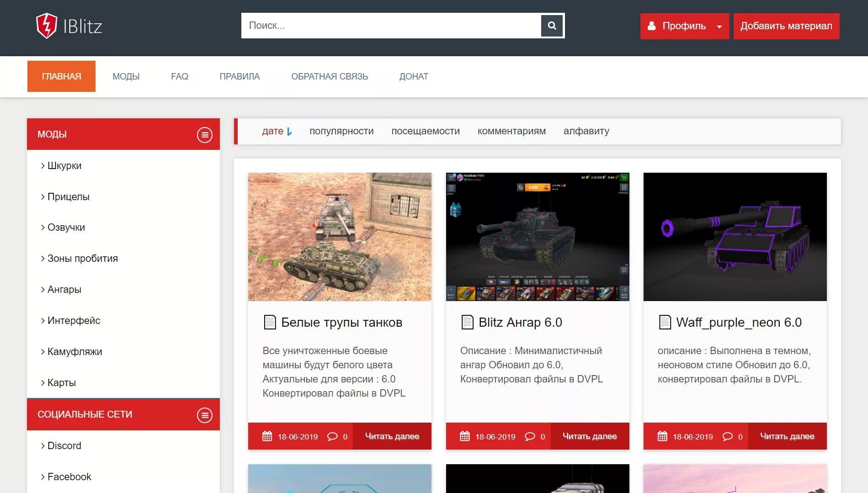Open the FAQ navigation tab
The image size is (868, 493).
180,76
